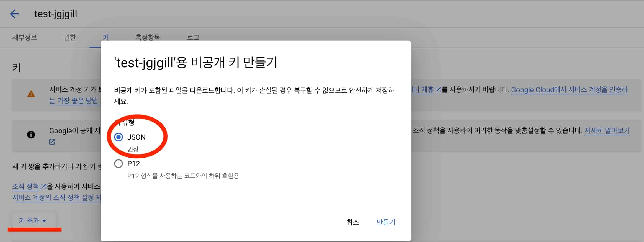Go back using the arrow icon
This screenshot has width=644, height=242.
pyautogui.click(x=14, y=14)
